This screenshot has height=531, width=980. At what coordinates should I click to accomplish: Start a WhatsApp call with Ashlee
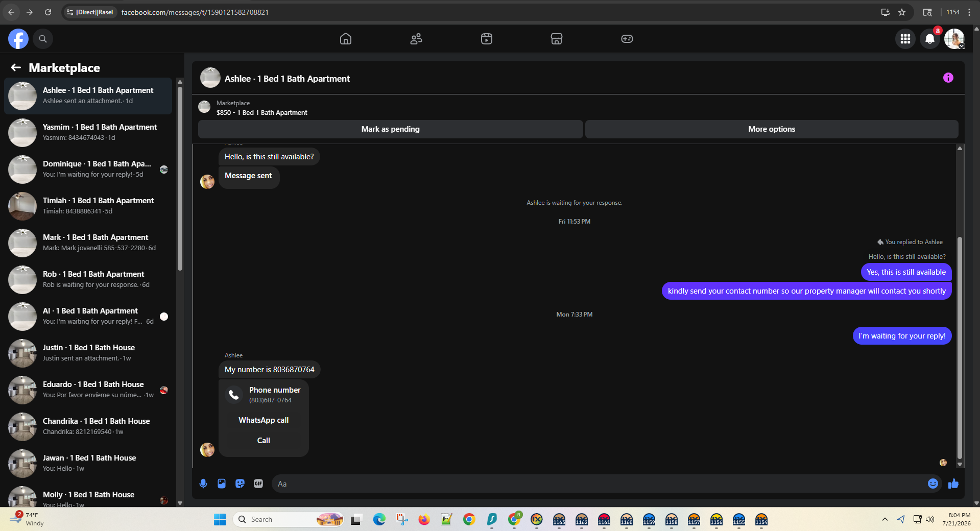[264, 420]
